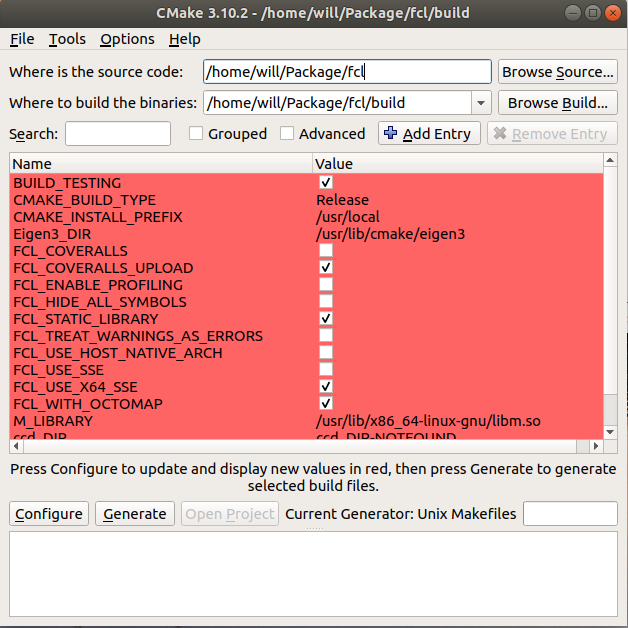Click the vertical scrollbar up arrow

pos(610,160)
